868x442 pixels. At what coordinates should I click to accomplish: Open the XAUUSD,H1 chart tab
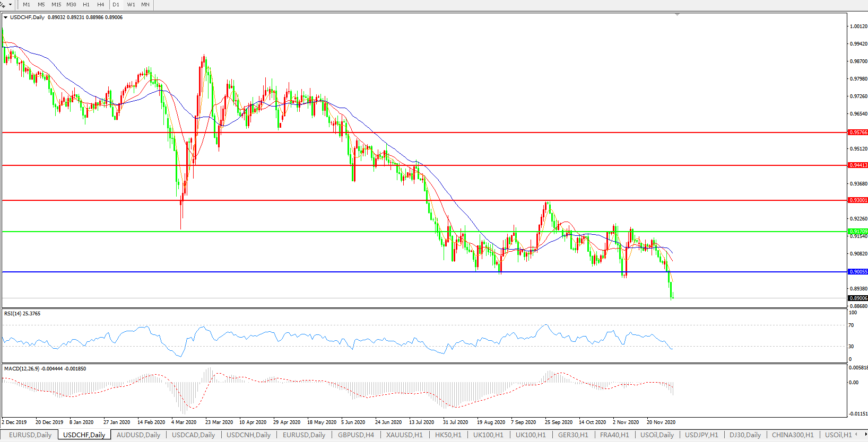[x=404, y=435]
